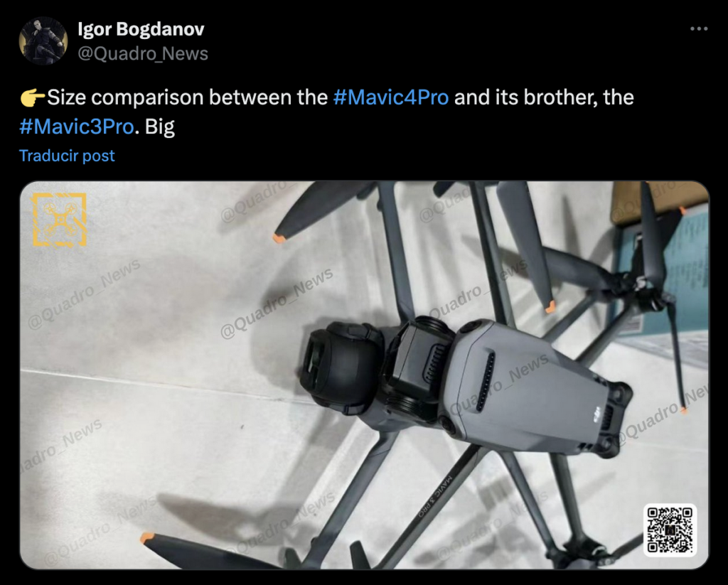
Task: Click the pointing hand emoji
Action: (32, 98)
